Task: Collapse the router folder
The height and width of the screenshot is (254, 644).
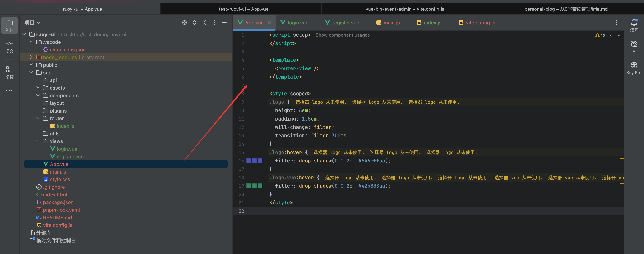Action: (38, 118)
